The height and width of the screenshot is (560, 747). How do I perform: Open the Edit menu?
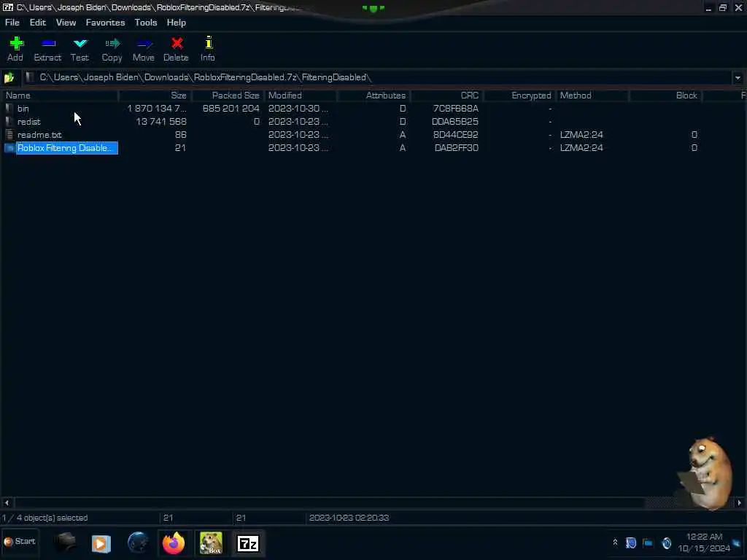click(x=38, y=23)
